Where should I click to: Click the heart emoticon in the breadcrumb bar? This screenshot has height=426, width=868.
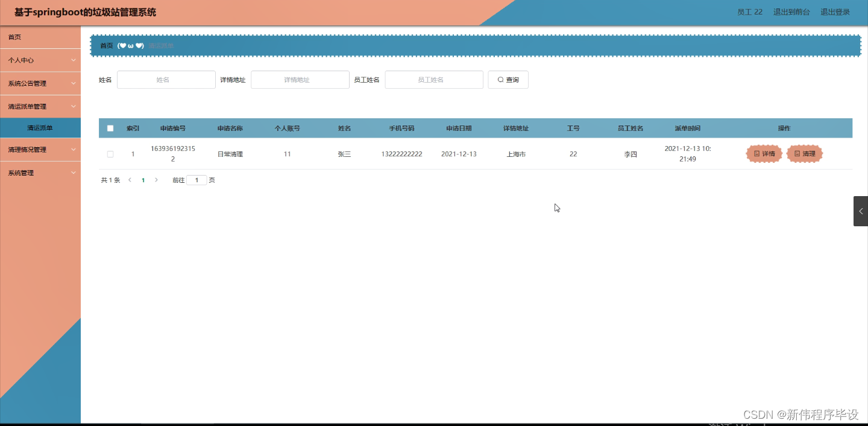123,45
